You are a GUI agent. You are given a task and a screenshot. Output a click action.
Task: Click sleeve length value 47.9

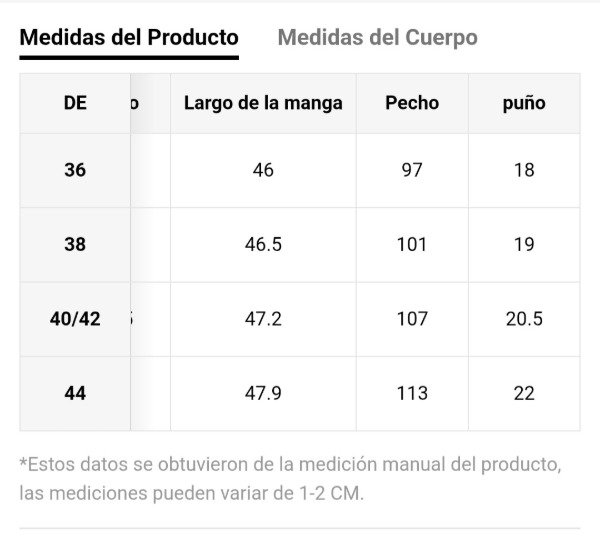click(x=263, y=393)
